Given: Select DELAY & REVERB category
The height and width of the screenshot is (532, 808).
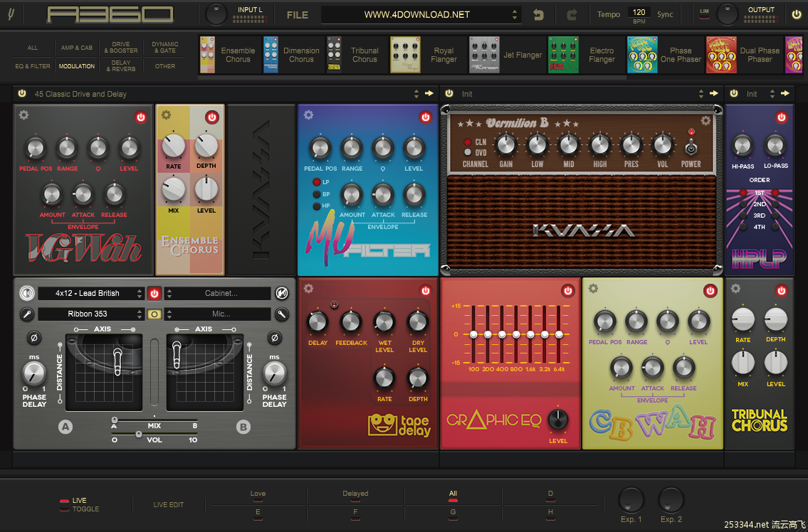Looking at the screenshot, I should [120, 66].
